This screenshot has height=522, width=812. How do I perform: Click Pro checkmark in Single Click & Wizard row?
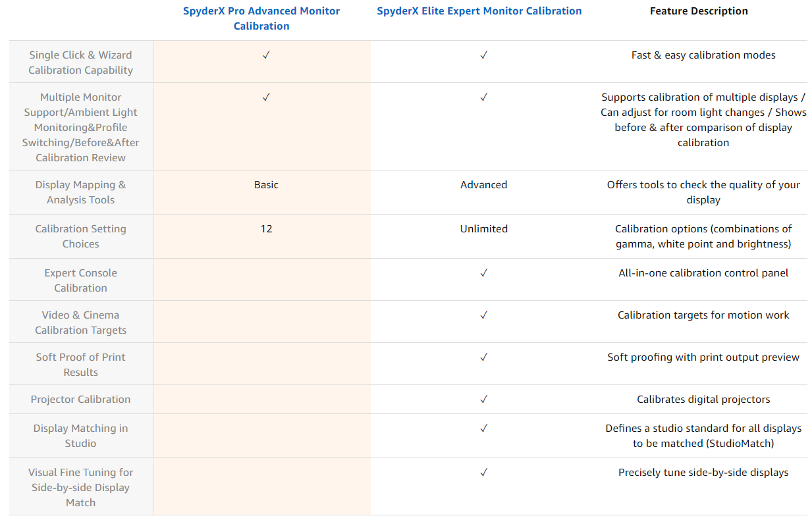pyautogui.click(x=266, y=55)
